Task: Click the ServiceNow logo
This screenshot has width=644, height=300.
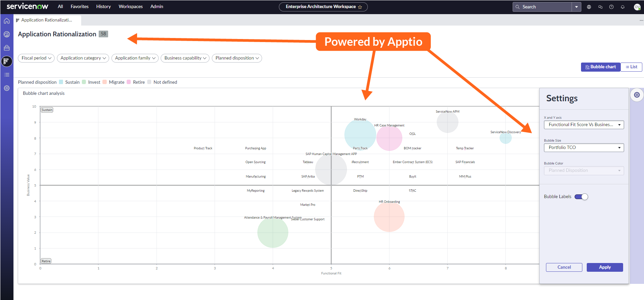Action: tap(27, 6)
